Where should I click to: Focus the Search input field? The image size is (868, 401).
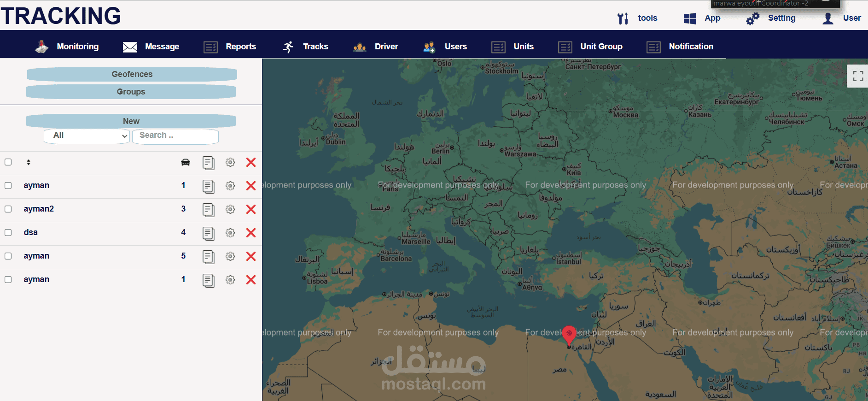[x=175, y=136]
